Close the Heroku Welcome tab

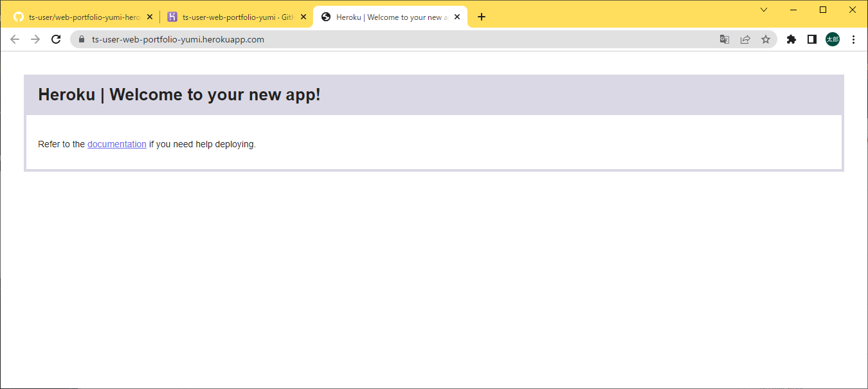tap(457, 17)
